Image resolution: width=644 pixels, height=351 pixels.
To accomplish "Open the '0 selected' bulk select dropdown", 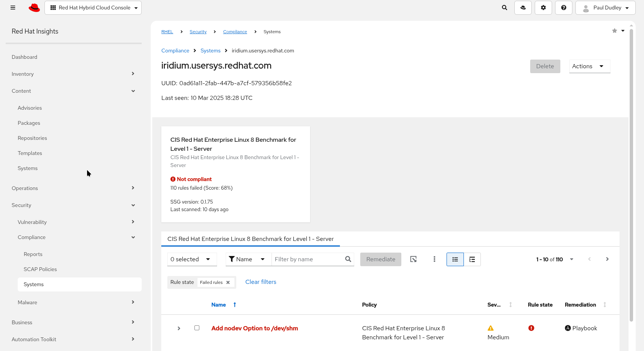I will coord(192,259).
